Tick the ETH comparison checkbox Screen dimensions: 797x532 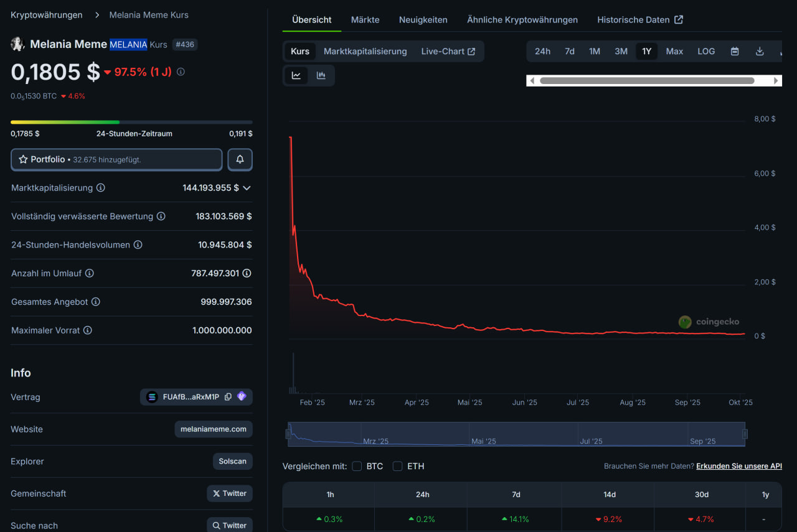click(398, 466)
